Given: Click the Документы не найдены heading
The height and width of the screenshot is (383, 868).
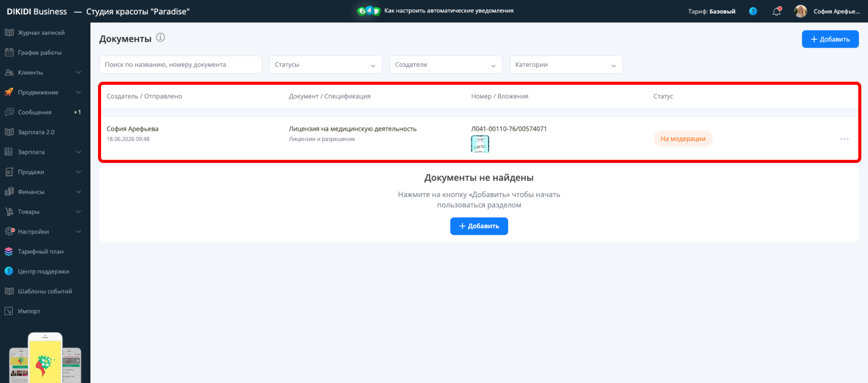Looking at the screenshot, I should [x=479, y=178].
